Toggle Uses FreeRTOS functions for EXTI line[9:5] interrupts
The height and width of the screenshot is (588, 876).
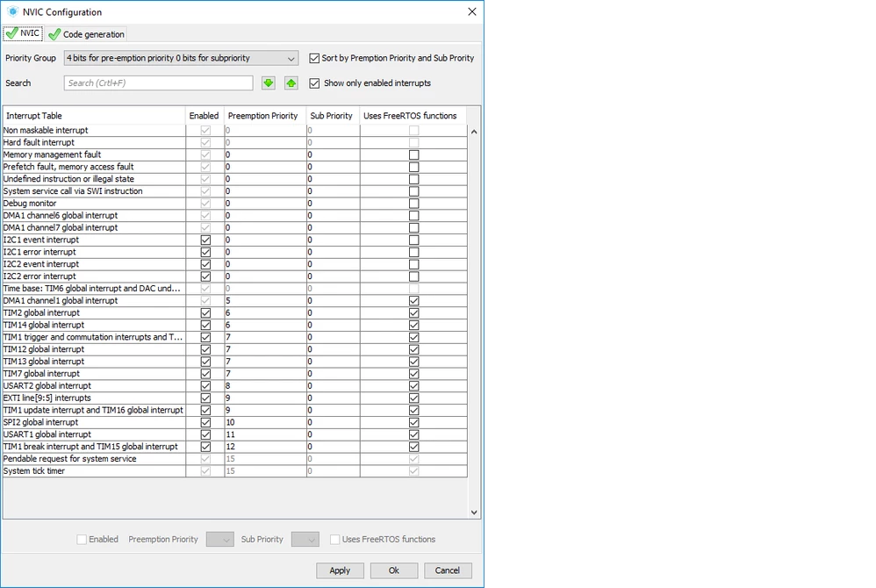[414, 398]
